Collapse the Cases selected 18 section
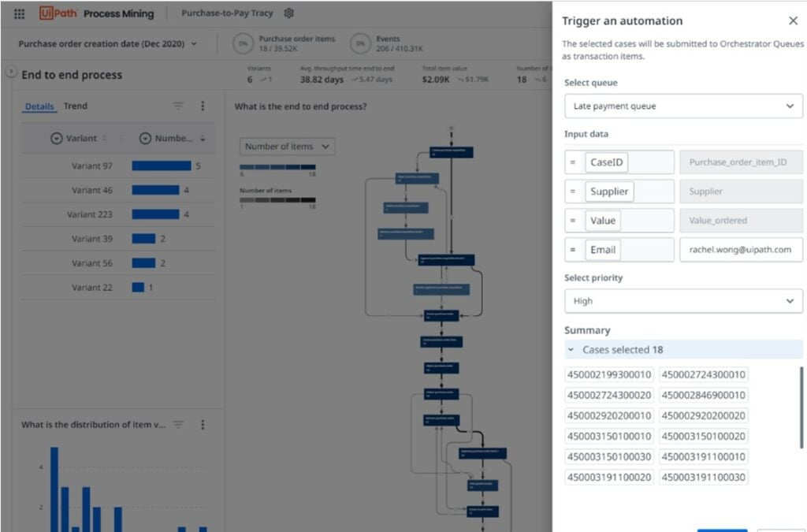Viewport: 807px width, 532px height. 571,349
